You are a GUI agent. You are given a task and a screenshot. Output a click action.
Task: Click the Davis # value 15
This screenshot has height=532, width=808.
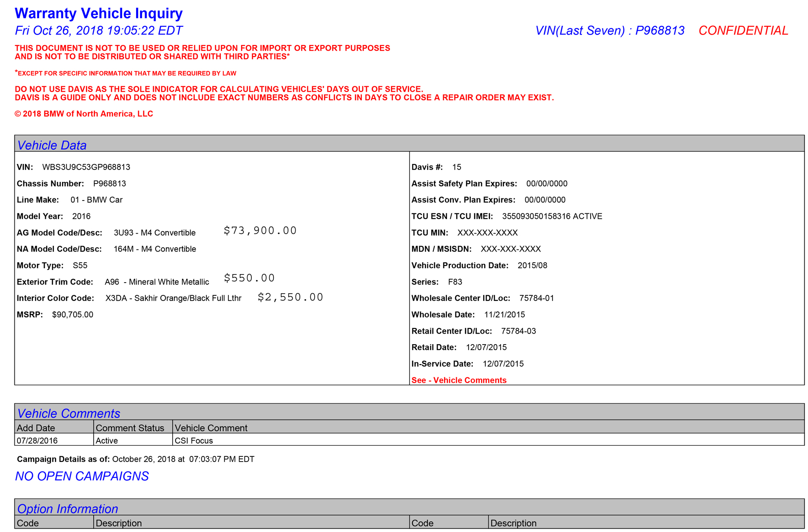(457, 167)
